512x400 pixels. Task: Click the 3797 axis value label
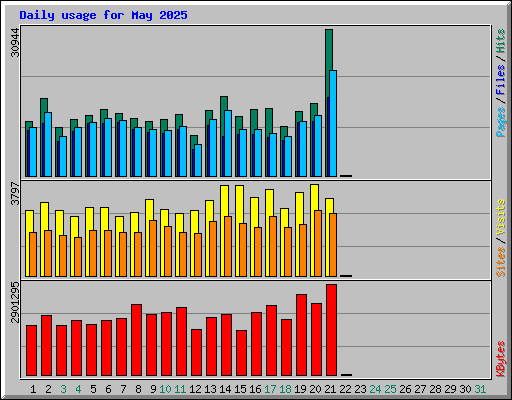tap(15, 193)
